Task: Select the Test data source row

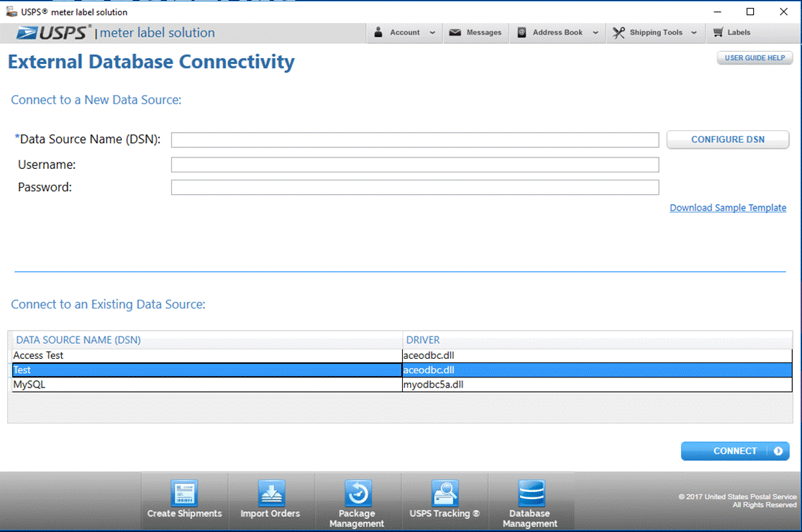Action: tap(402, 370)
